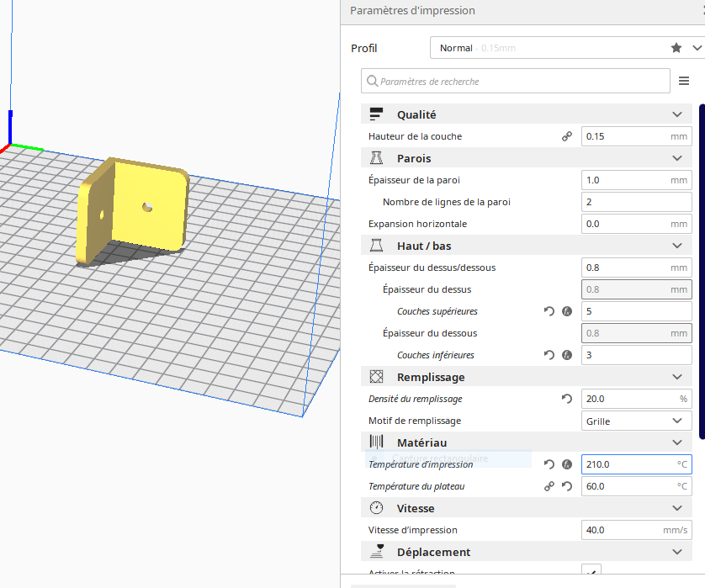Click link icon beside Hauteur de la couche
This screenshot has width=705, height=588.
point(567,136)
